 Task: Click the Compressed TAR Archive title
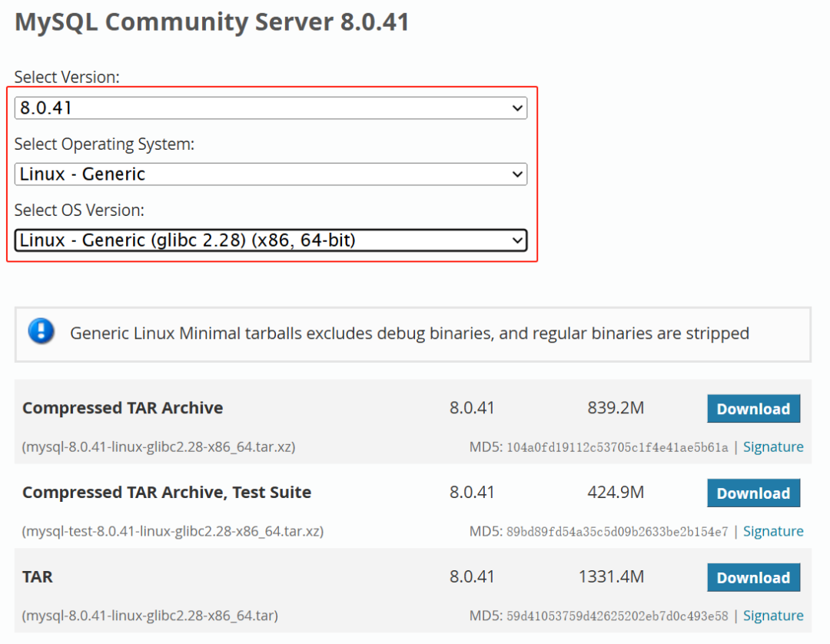123,408
